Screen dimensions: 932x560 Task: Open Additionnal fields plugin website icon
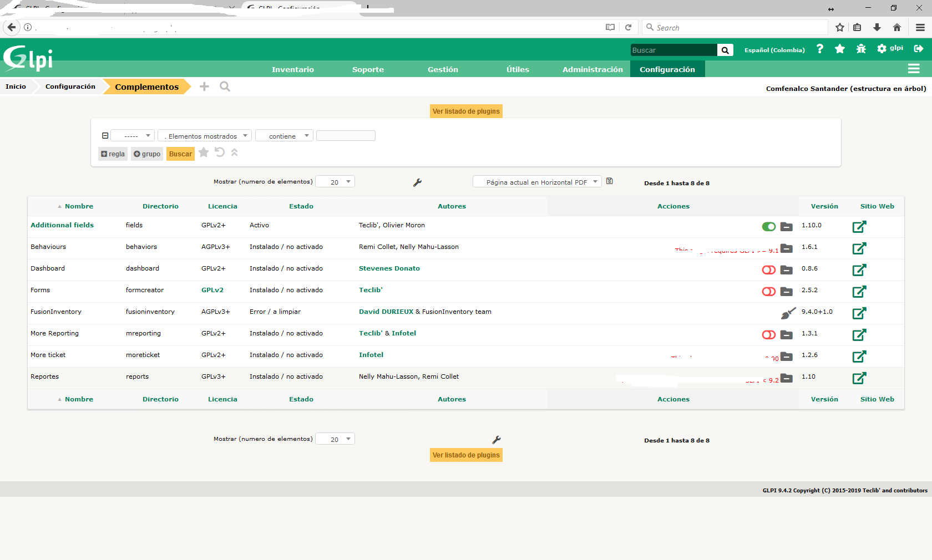tap(859, 226)
